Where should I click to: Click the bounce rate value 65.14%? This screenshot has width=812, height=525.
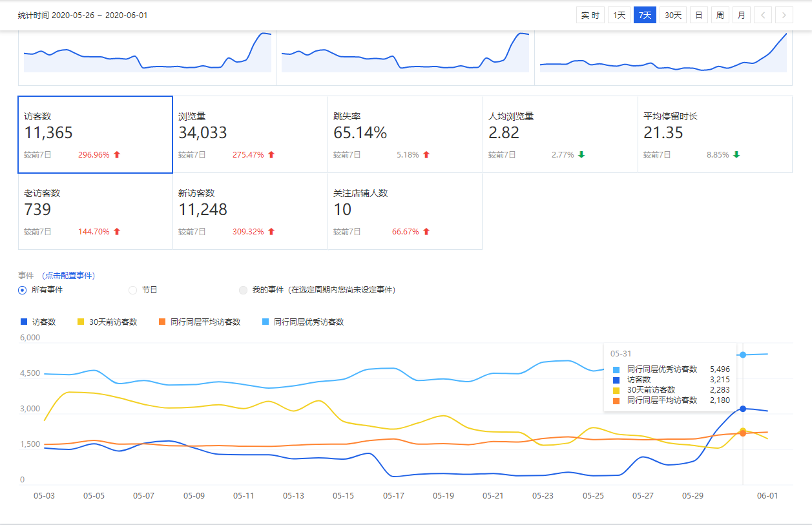pyautogui.click(x=360, y=133)
